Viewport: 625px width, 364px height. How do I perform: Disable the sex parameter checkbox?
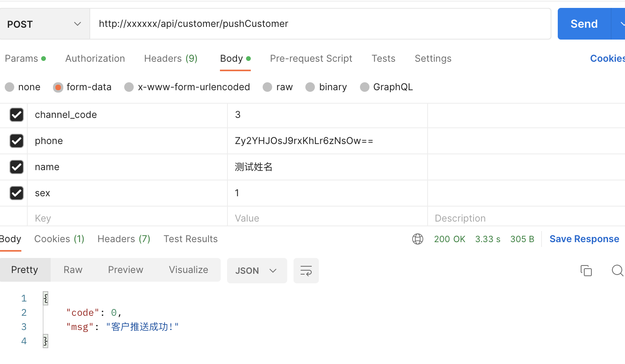pyautogui.click(x=17, y=193)
